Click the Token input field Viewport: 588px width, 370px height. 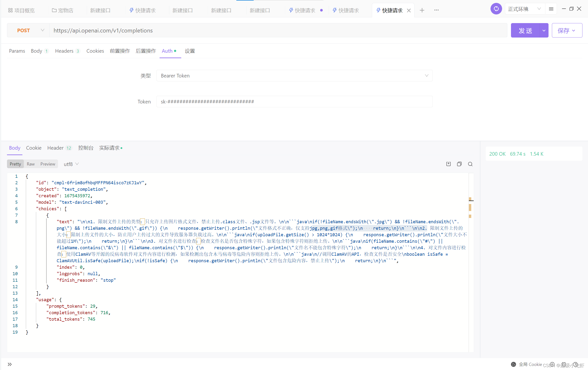click(294, 102)
